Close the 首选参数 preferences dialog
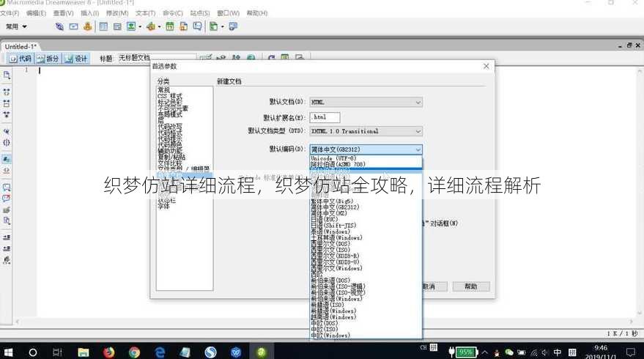This screenshot has height=359, width=644. click(486, 66)
